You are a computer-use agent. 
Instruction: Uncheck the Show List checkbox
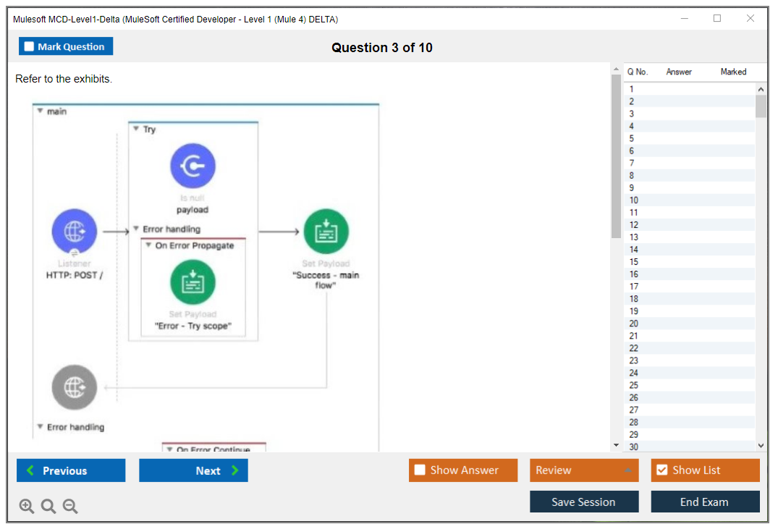coord(661,470)
